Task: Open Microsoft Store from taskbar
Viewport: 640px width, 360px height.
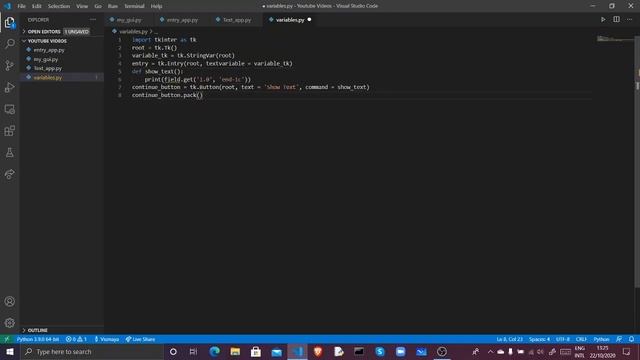Action: [256, 351]
